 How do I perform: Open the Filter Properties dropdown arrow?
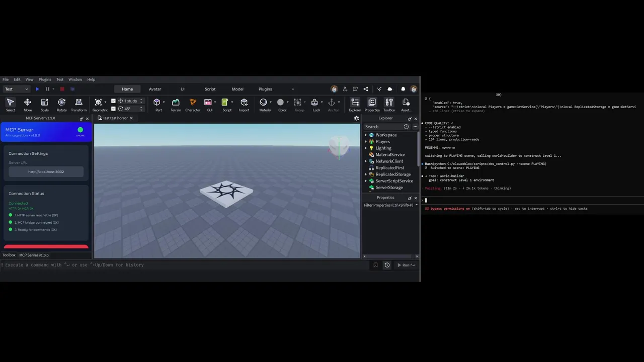click(x=417, y=205)
